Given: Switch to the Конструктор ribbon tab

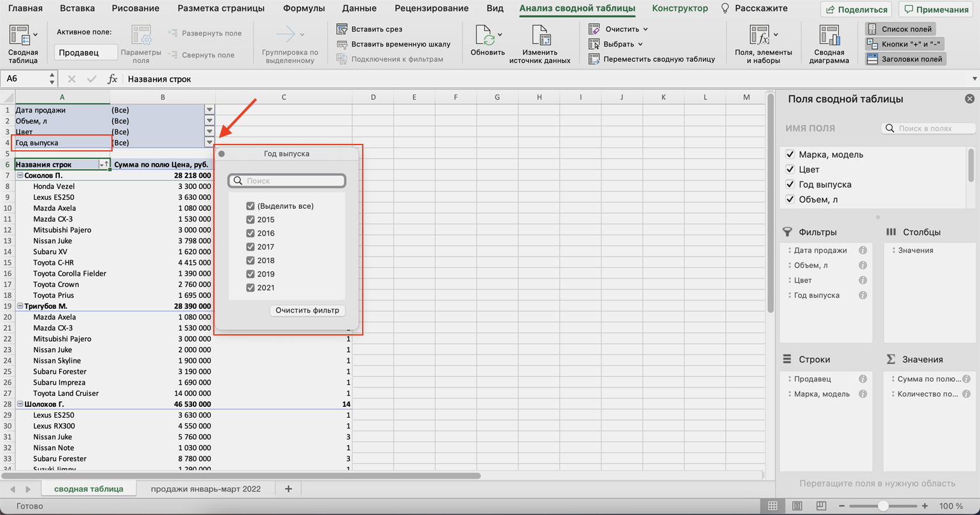Looking at the screenshot, I should (x=680, y=9).
